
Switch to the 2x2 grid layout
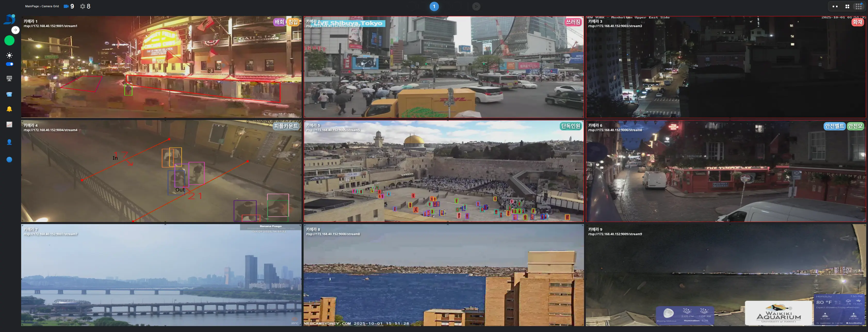pos(847,6)
